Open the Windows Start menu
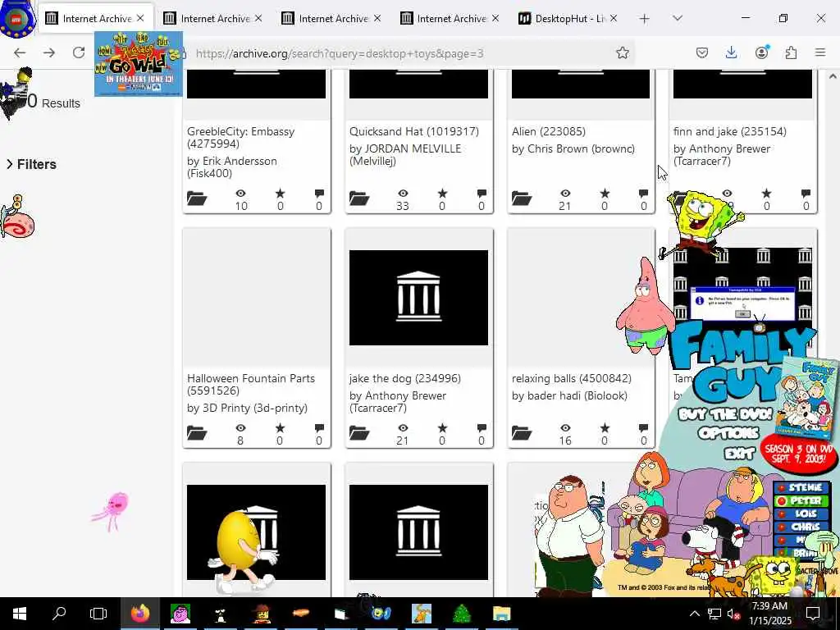 [20, 614]
